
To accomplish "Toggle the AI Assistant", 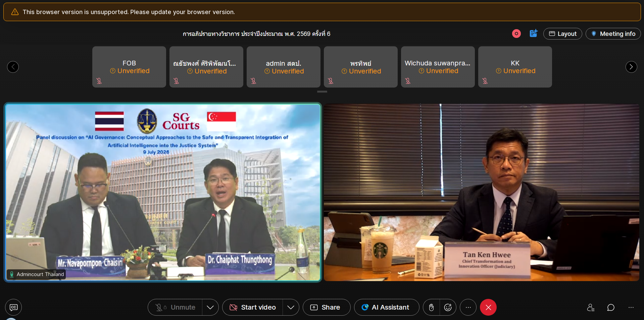I will 387,307.
